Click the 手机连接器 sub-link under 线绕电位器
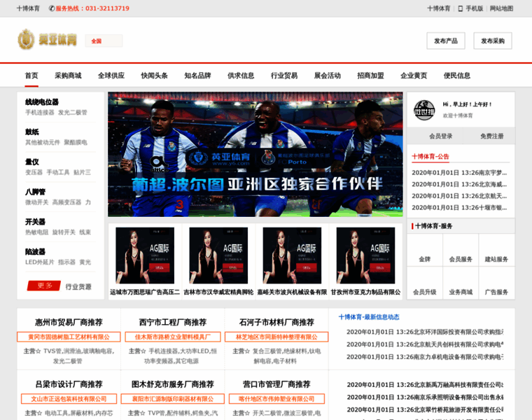 tap(40, 112)
